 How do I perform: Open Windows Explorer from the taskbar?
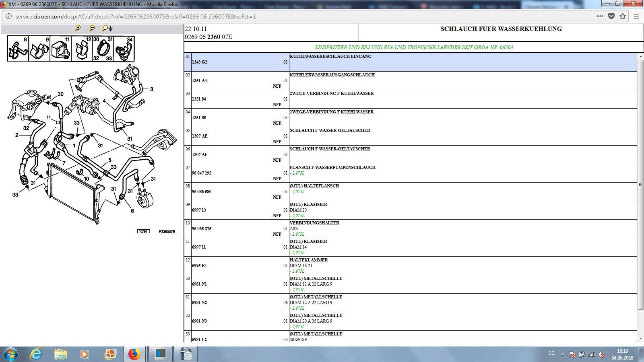pos(61,354)
